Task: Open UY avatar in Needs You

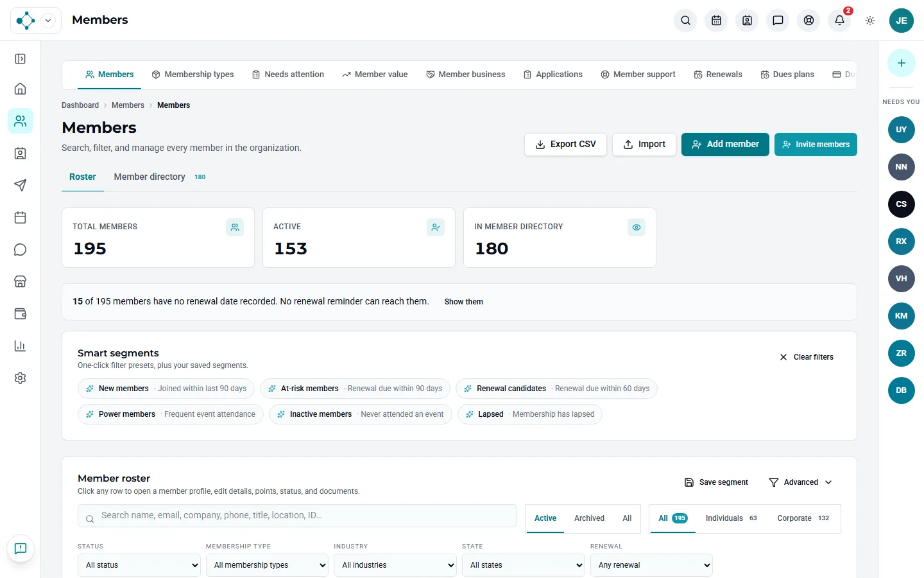Action: [901, 130]
